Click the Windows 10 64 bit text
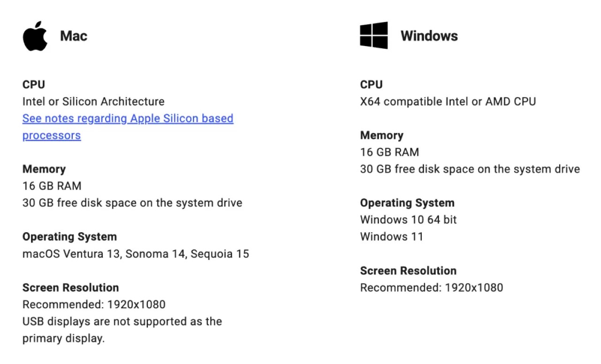This screenshot has width=601, height=364. (408, 220)
